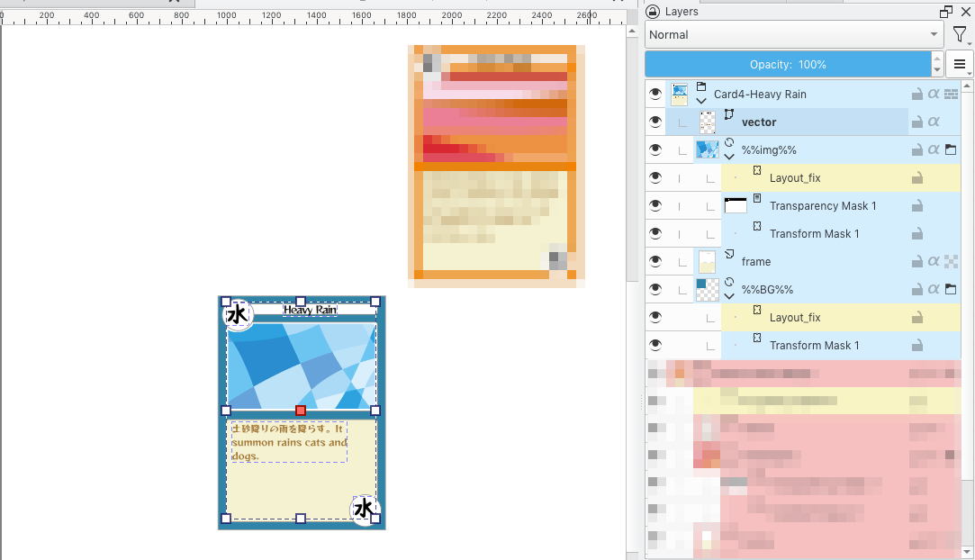
Task: Hide the vector layer
Action: coord(655,122)
